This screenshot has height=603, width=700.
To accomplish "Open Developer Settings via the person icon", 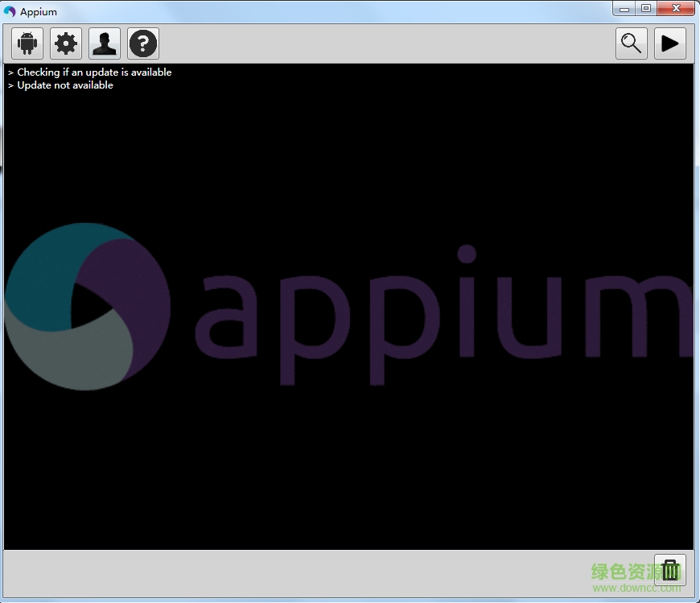I will [104, 43].
